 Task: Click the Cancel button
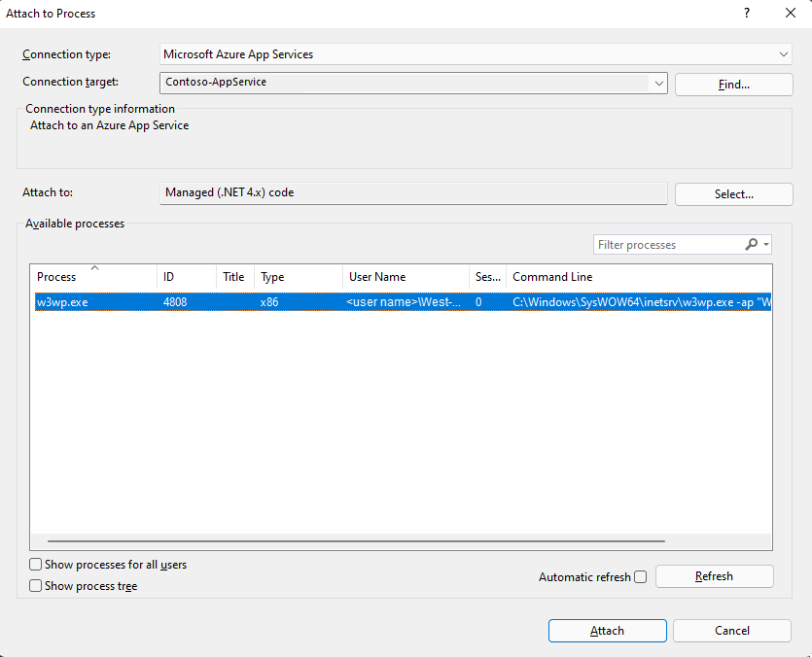(x=732, y=631)
